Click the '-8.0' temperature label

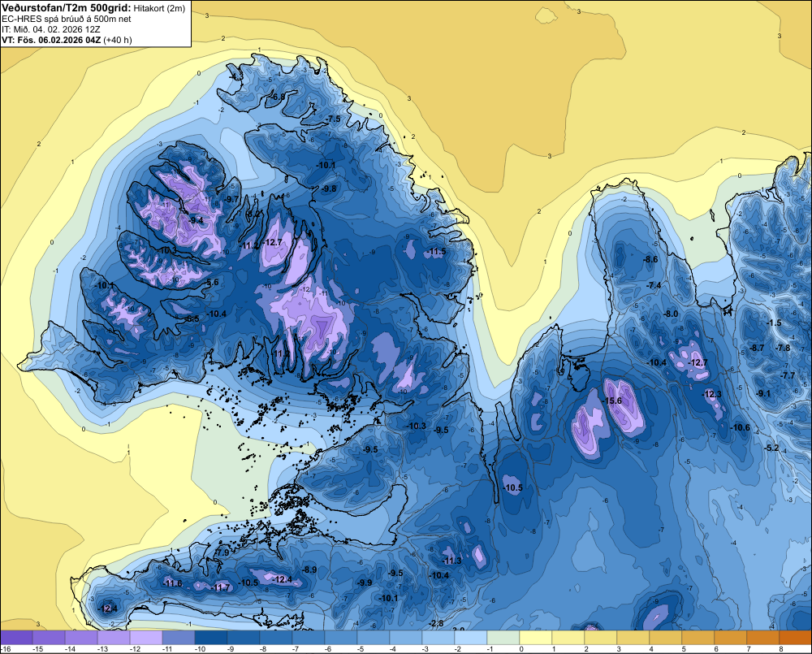pyautogui.click(x=671, y=314)
